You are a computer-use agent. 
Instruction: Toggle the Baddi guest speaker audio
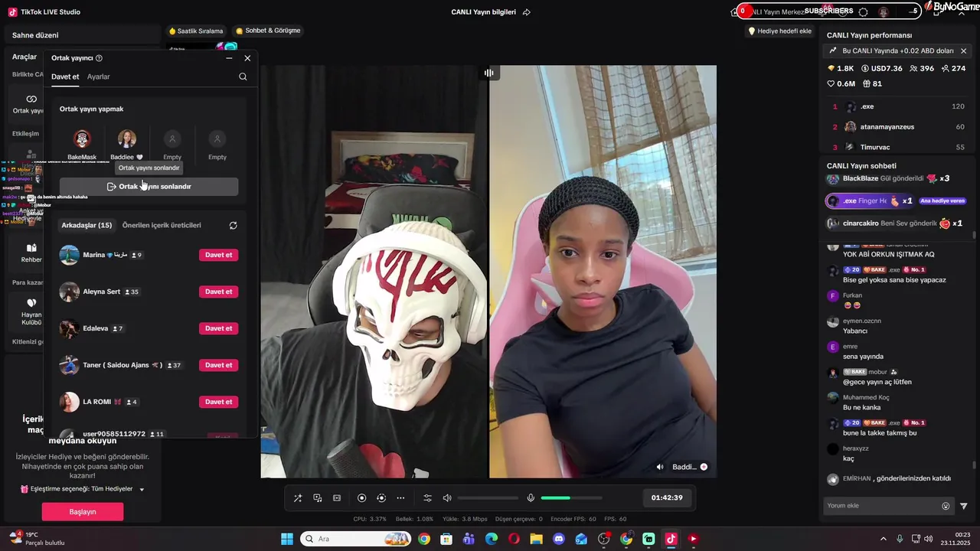click(x=660, y=467)
